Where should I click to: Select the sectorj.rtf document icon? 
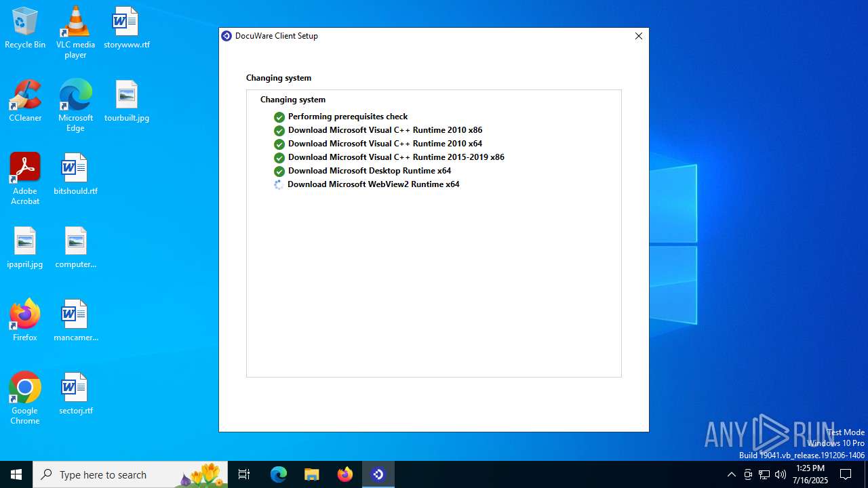(x=75, y=394)
